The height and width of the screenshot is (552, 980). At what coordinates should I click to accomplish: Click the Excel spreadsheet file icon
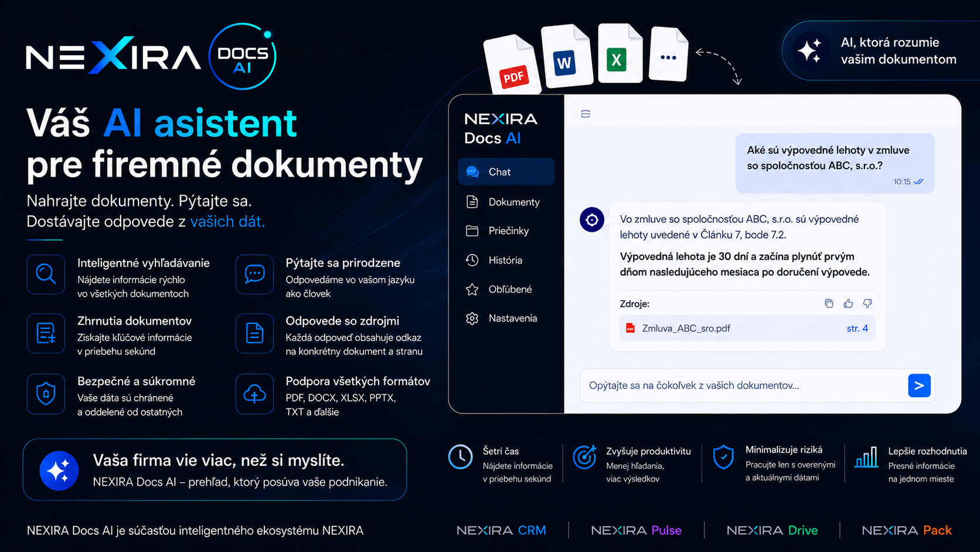(x=620, y=53)
